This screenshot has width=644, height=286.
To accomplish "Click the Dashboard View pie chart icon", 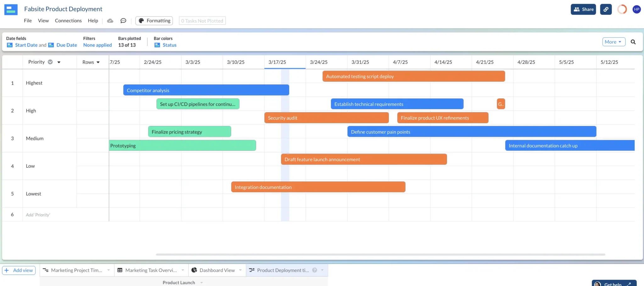I will pos(194,270).
